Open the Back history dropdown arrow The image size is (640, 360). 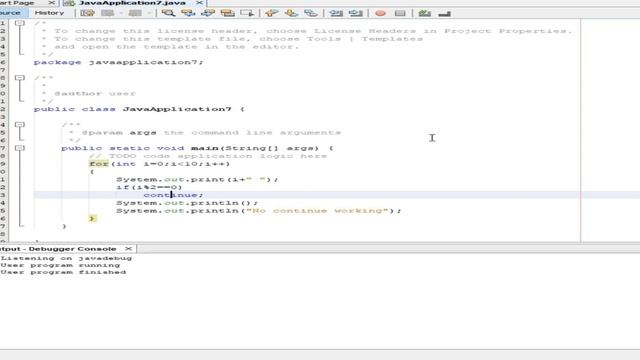pyautogui.click(x=121, y=13)
